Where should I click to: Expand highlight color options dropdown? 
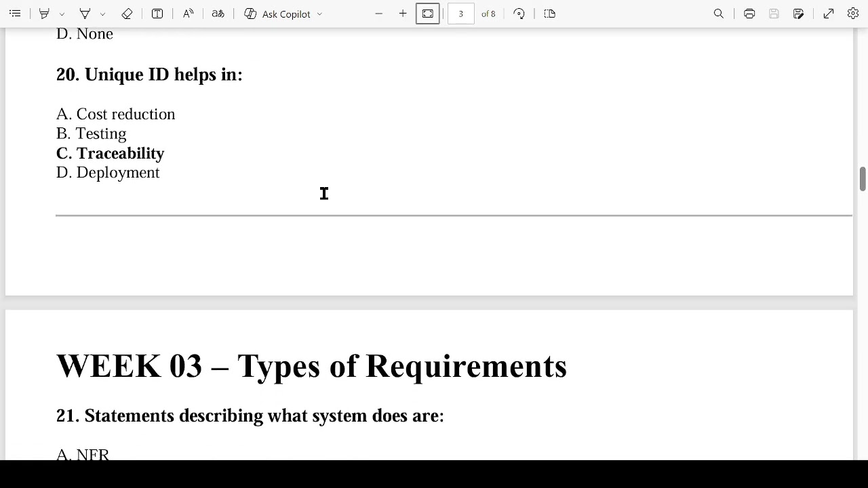pos(62,14)
